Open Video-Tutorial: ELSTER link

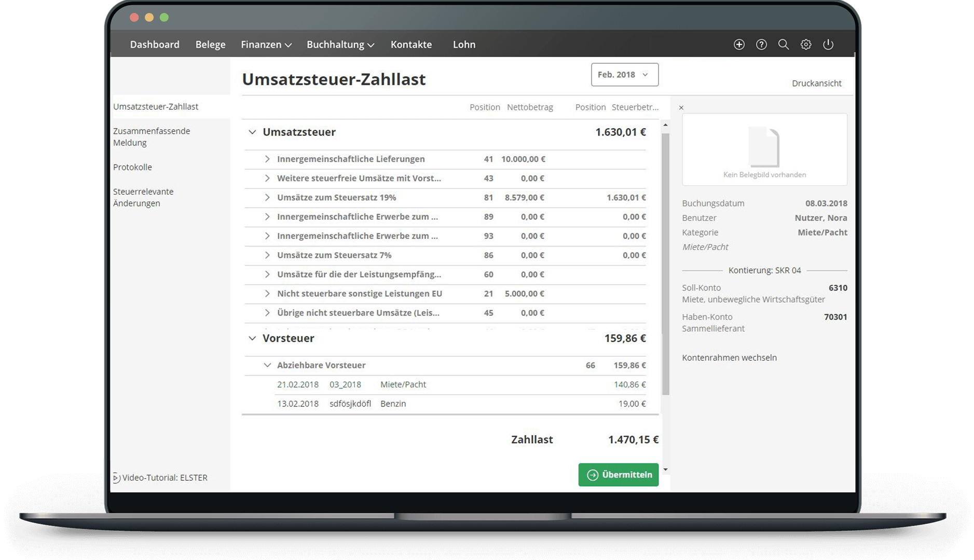(x=164, y=478)
